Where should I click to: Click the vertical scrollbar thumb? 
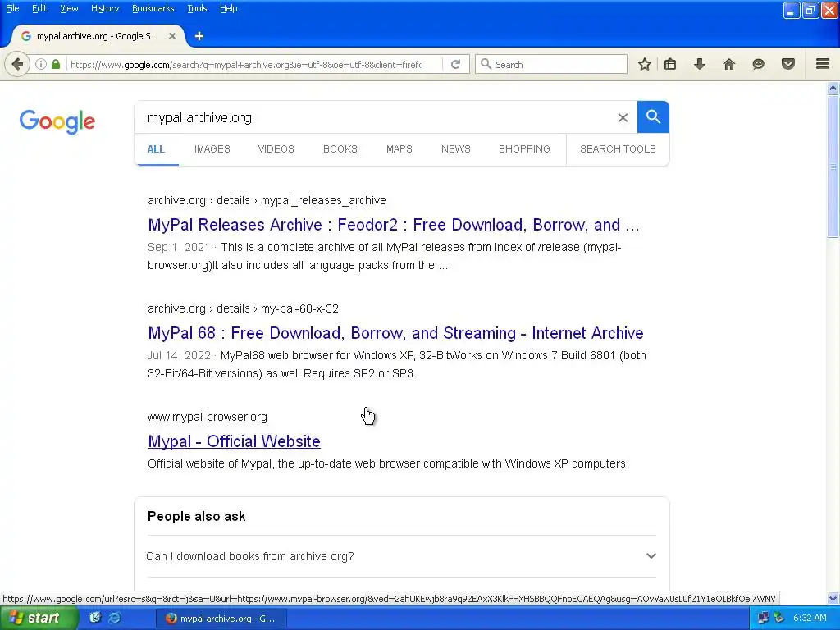click(833, 167)
